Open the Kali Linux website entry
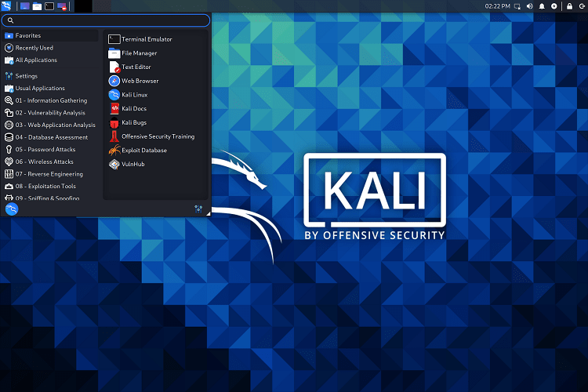Viewport: 588px width, 392px height. pos(156,95)
